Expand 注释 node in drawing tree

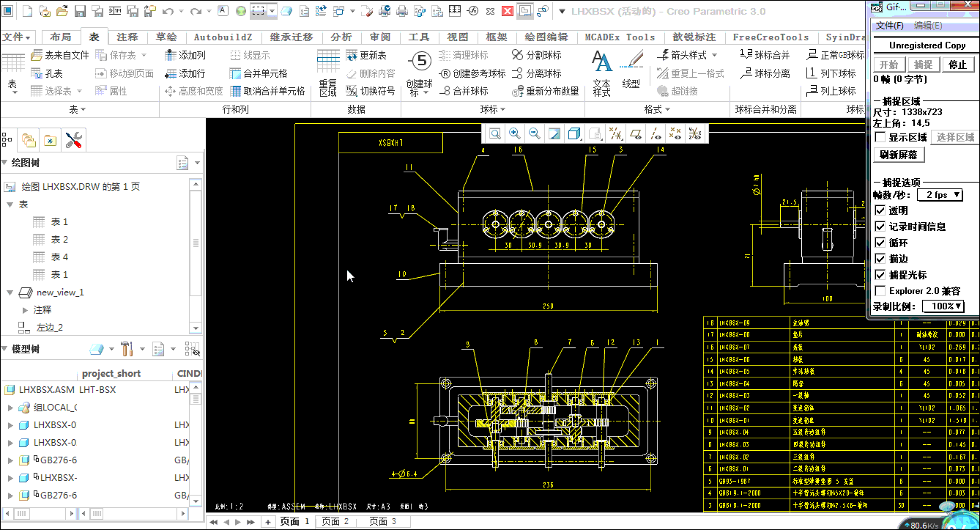pos(25,310)
